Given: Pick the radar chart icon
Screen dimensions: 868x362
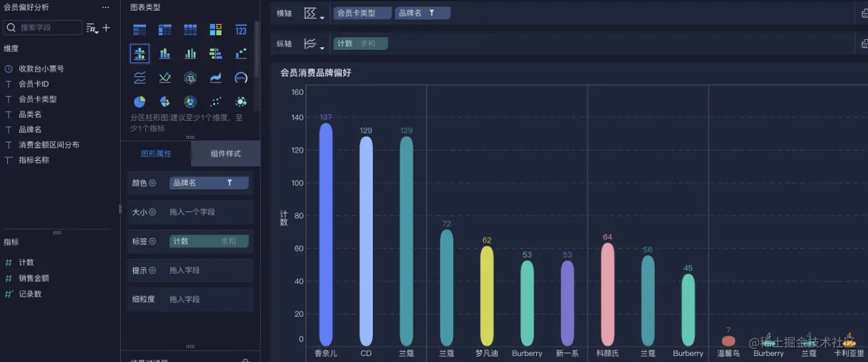Looking at the screenshot, I should 190,78.
